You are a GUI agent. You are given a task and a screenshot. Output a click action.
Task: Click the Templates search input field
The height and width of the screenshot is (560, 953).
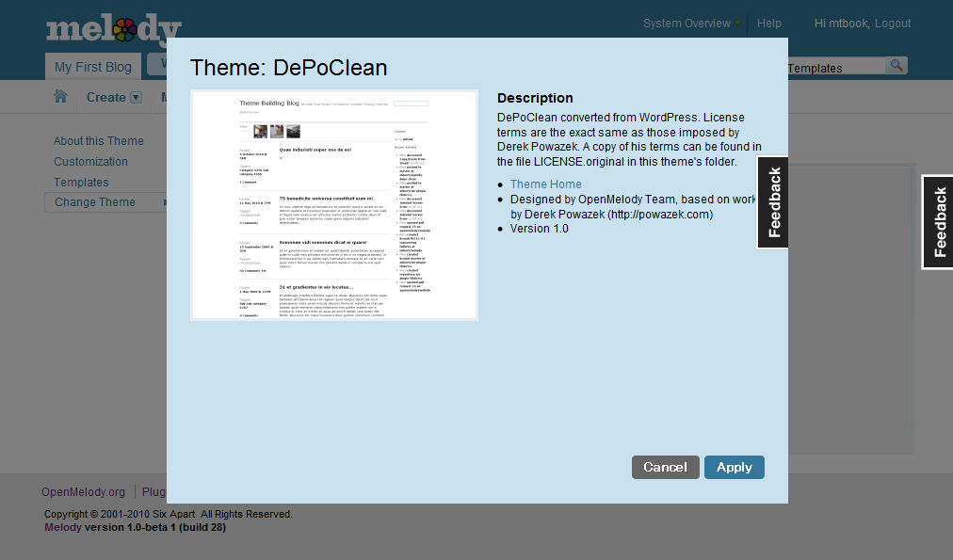[836, 66]
